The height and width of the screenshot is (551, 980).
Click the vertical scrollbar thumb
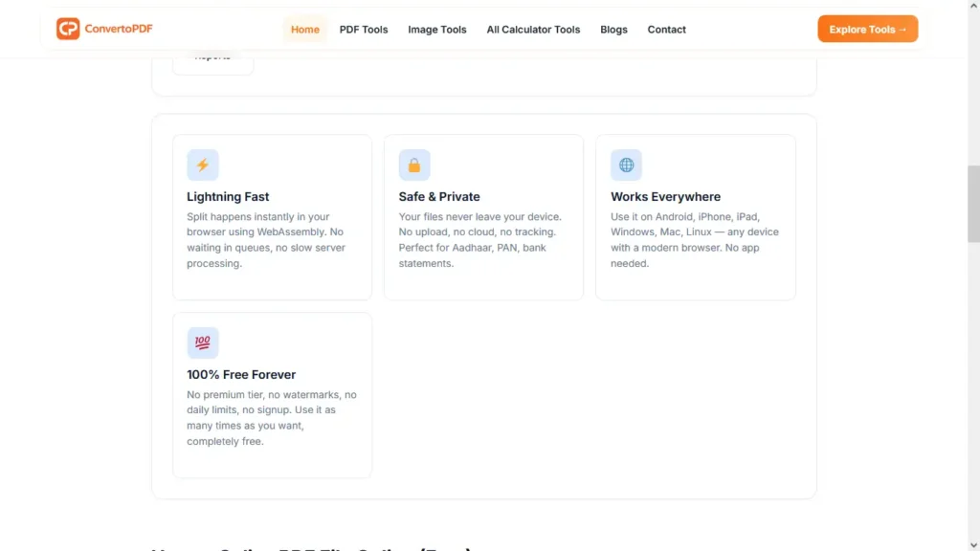[x=973, y=204]
